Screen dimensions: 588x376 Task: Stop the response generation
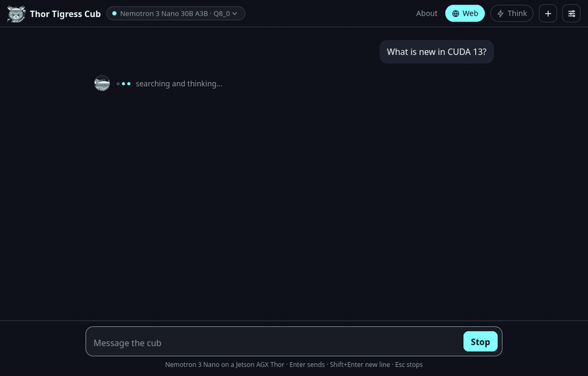pyautogui.click(x=480, y=341)
